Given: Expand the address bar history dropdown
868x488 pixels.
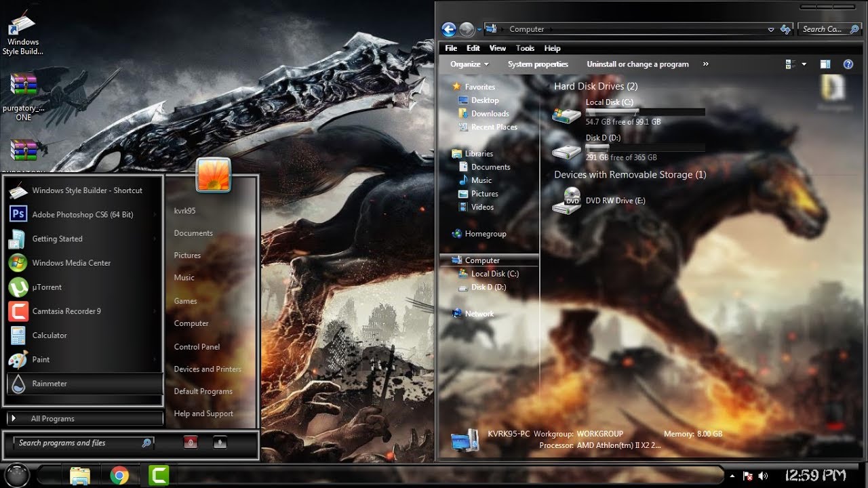Looking at the screenshot, I should tap(770, 29).
